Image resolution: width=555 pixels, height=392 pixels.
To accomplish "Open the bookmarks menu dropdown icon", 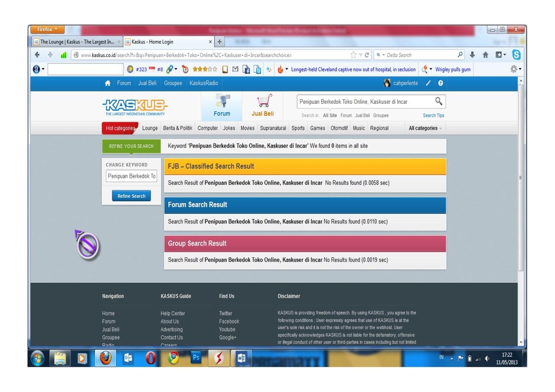I will [x=501, y=55].
